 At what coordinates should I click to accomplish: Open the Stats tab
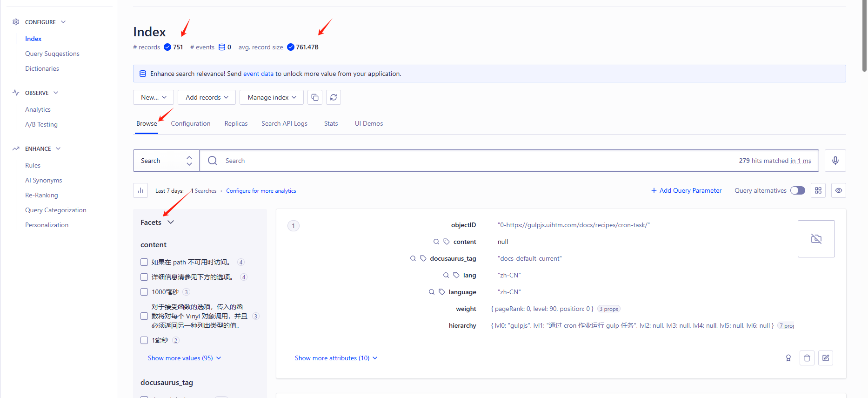pyautogui.click(x=331, y=123)
